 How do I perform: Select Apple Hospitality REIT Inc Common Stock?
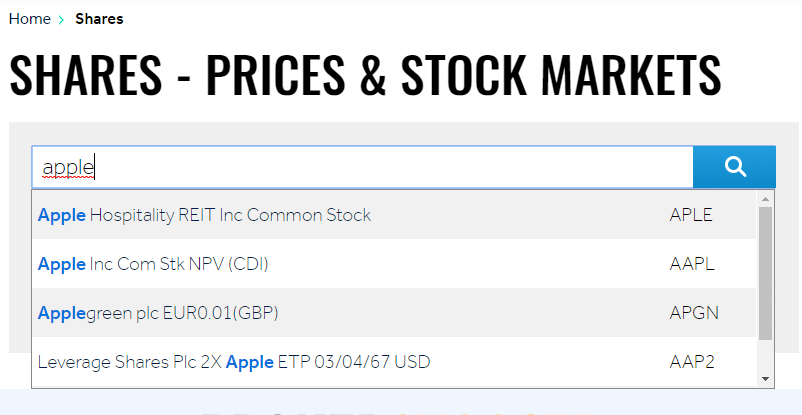[204, 215]
